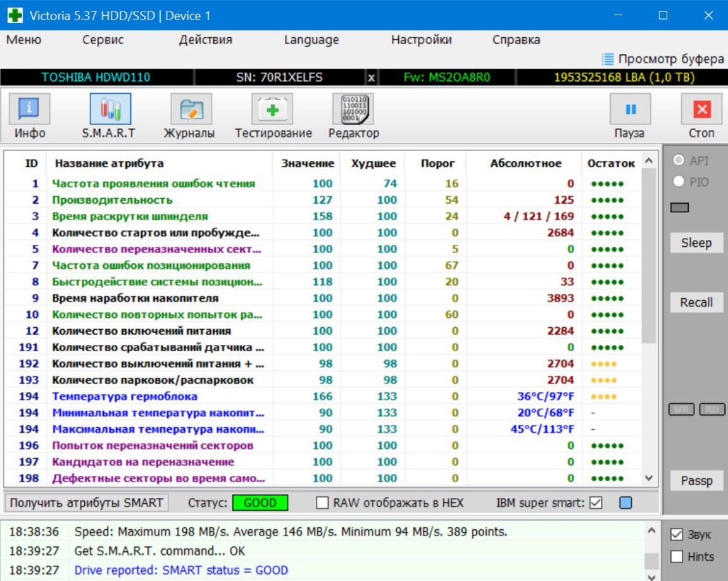728x581 pixels.
Task: Click the red Стоп stop icon
Action: (x=701, y=109)
